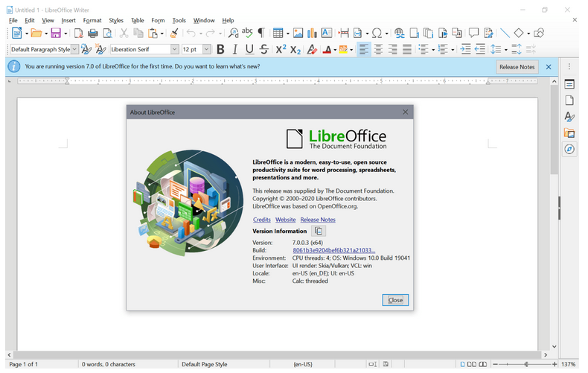Screen dimensions: 588x373
Task: Click the Font Name input field
Action: tap(141, 49)
